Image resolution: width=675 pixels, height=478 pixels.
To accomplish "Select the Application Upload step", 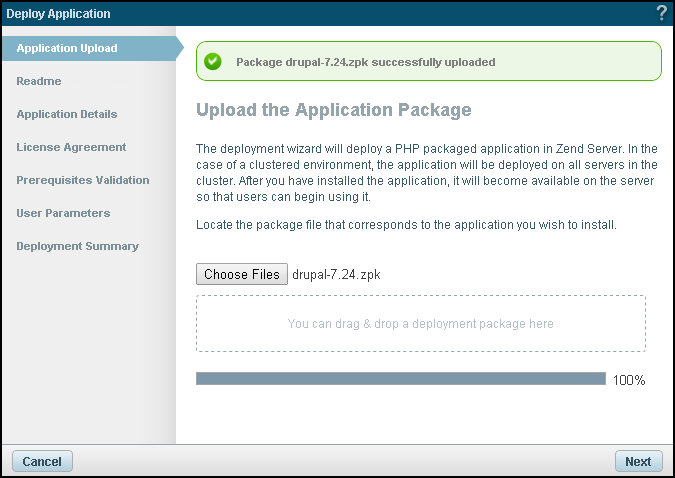I will coord(67,48).
